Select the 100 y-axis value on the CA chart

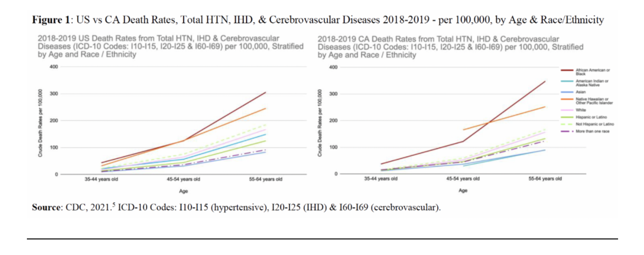(333, 147)
